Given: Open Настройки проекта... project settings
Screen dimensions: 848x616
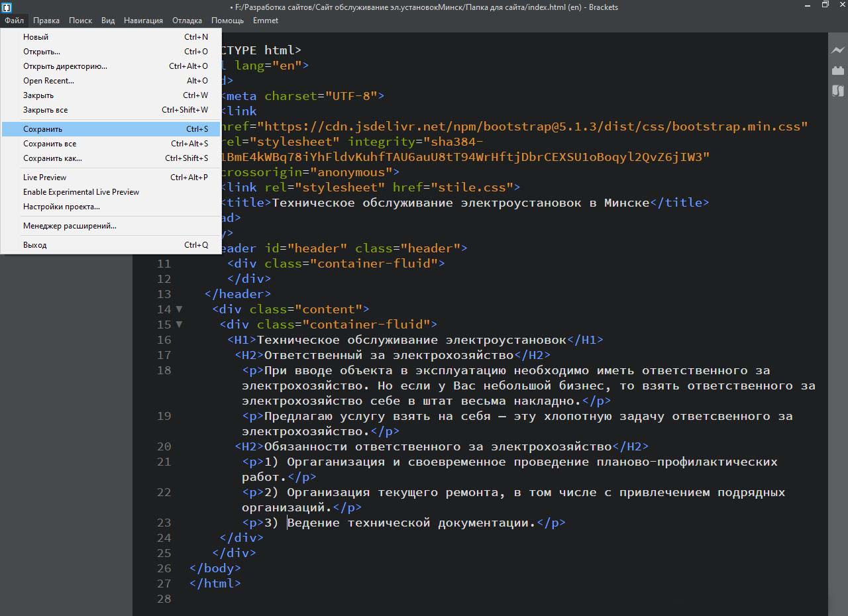Looking at the screenshot, I should (x=61, y=207).
